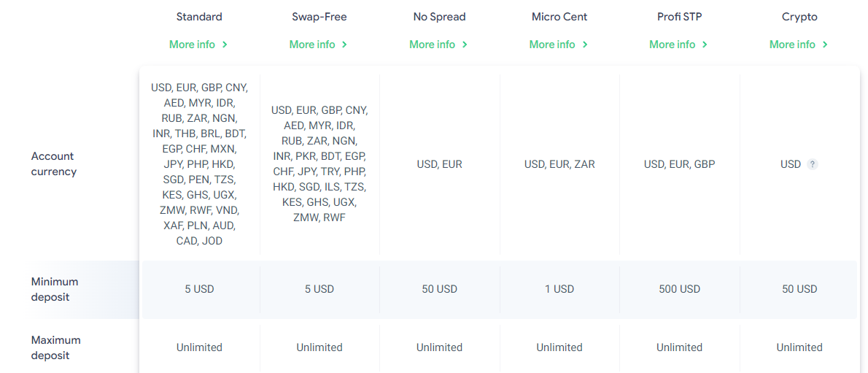Click the chevron arrow beside Profi STP More info
The width and height of the screenshot is (868, 373).
pyautogui.click(x=705, y=45)
